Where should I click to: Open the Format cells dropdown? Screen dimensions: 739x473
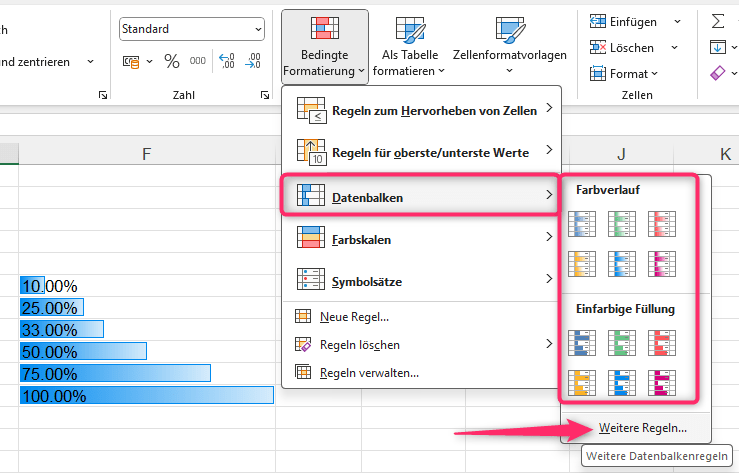pos(624,73)
